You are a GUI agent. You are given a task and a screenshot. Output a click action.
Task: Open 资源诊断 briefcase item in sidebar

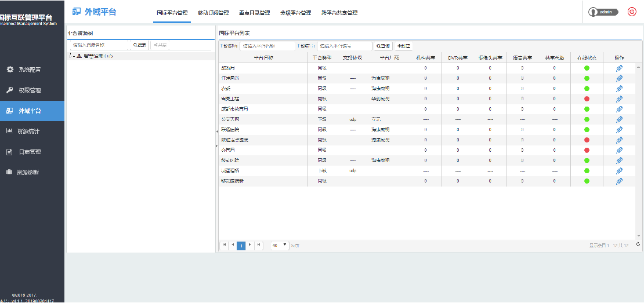32,172
